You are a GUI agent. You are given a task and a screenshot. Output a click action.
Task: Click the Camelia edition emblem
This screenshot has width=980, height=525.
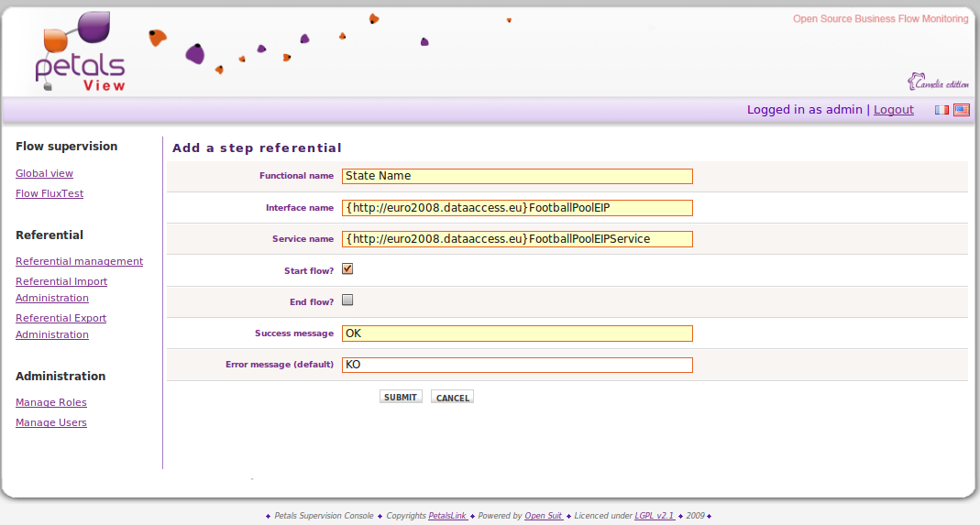(938, 82)
